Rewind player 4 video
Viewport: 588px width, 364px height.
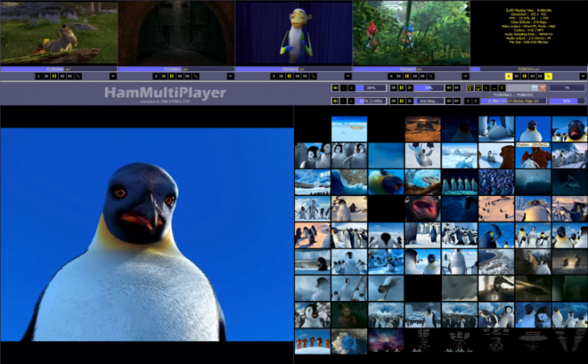point(415,76)
